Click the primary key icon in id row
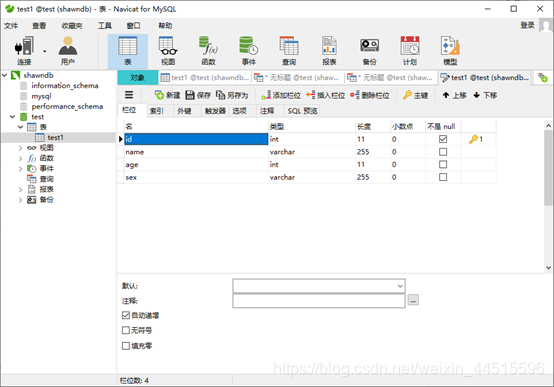 [x=473, y=139]
